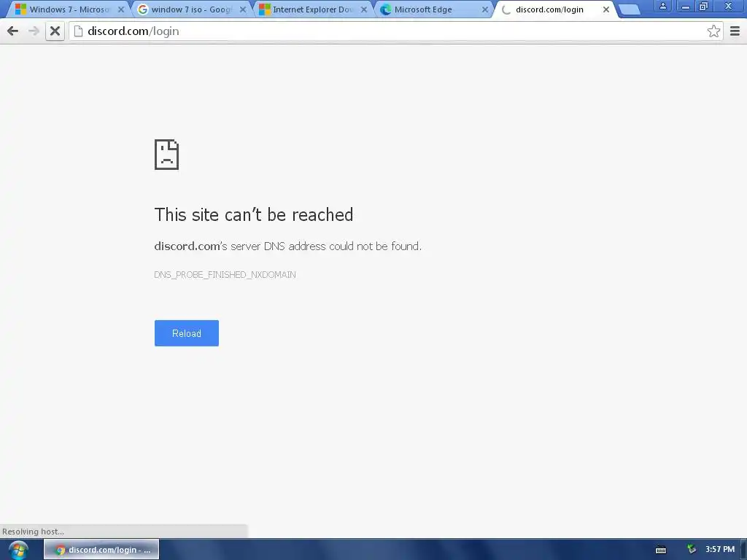Close the Microsoft Edge tab
This screenshot has height=560, width=747.
tap(485, 9)
